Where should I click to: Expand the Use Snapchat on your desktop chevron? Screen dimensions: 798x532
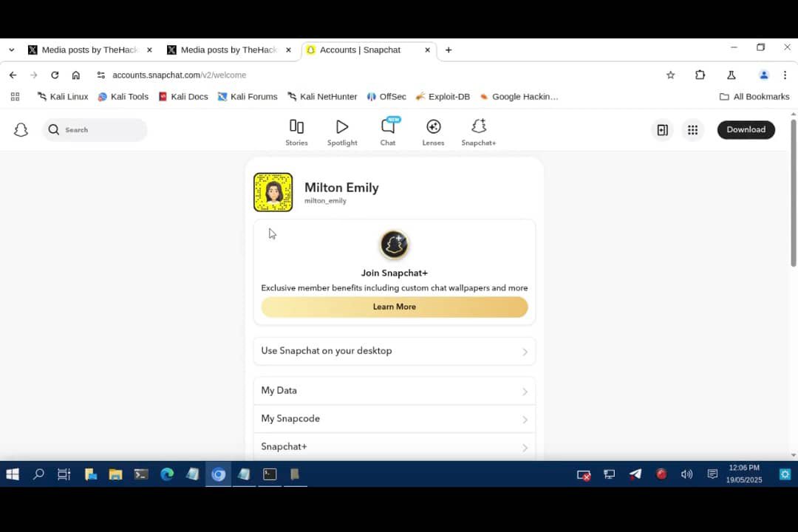(x=525, y=352)
